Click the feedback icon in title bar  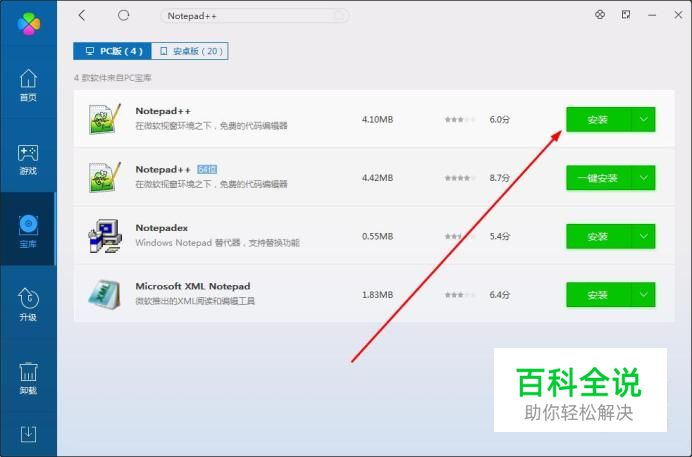tap(626, 15)
